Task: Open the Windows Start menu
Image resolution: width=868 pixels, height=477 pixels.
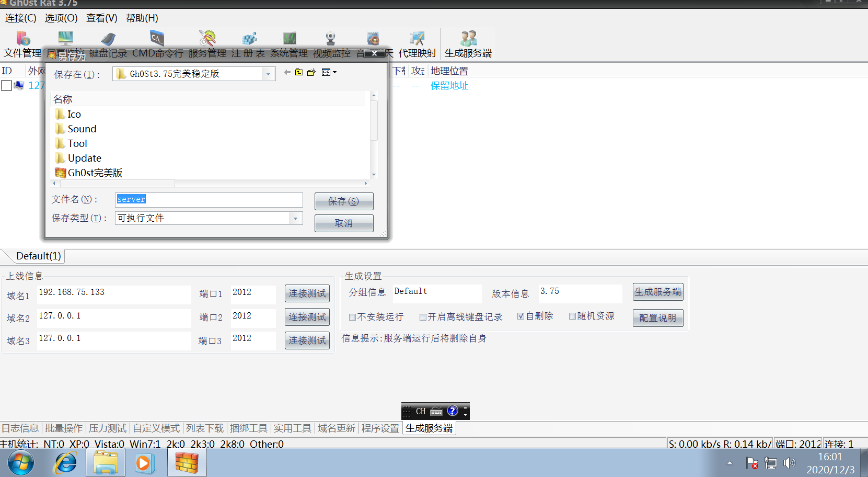Action: (21, 463)
